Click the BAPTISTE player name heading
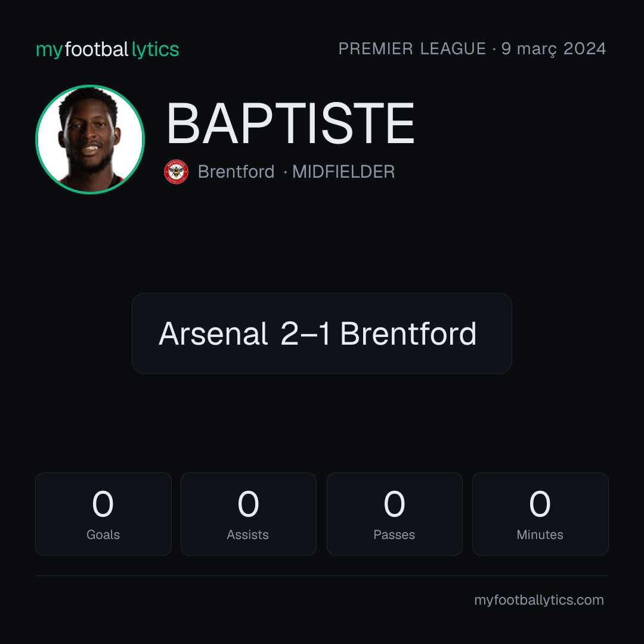The height and width of the screenshot is (644, 644). point(290,123)
